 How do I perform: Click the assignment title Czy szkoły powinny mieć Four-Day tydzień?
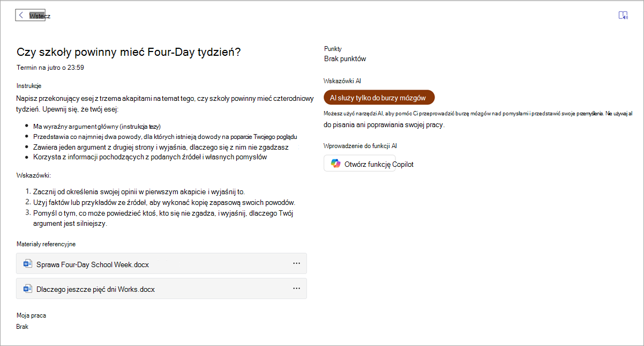click(129, 52)
